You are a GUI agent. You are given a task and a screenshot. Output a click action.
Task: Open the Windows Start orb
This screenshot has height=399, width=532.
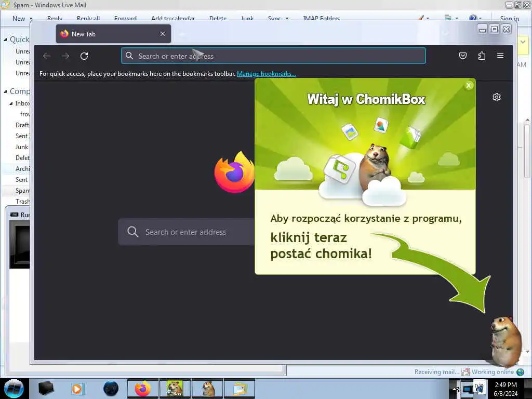pyautogui.click(x=14, y=389)
